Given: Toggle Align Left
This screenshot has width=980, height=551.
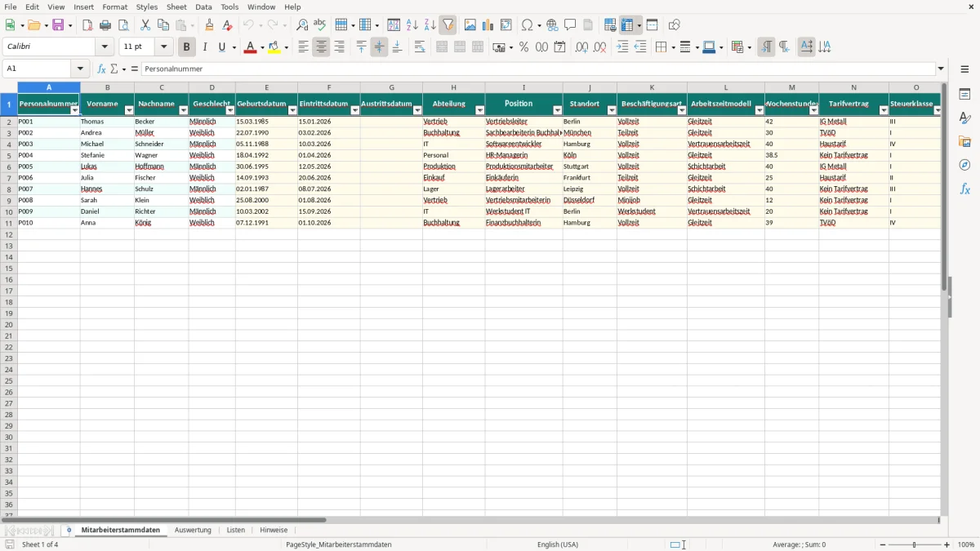Looking at the screenshot, I should (x=303, y=47).
